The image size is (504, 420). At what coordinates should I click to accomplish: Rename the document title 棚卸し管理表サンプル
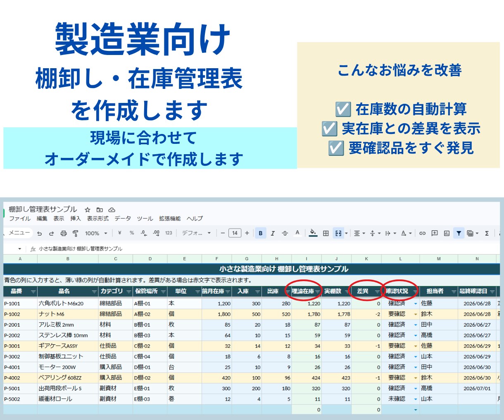(43, 209)
